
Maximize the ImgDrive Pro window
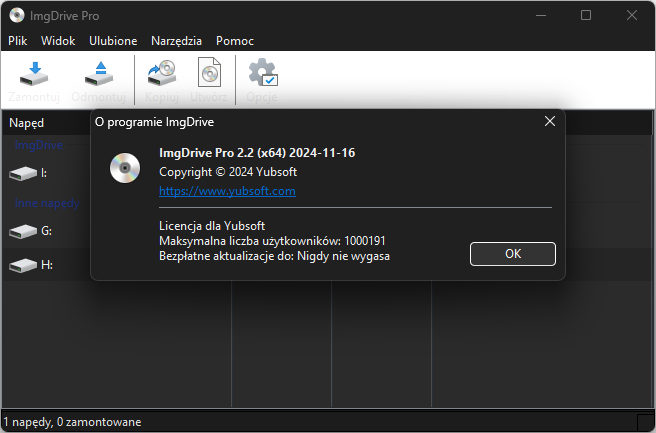[586, 15]
